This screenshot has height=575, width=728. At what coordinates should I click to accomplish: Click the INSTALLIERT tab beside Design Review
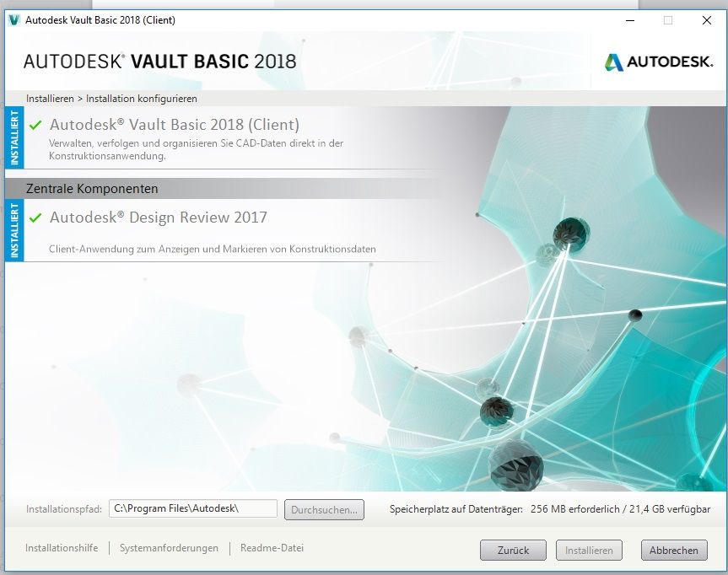[x=14, y=230]
